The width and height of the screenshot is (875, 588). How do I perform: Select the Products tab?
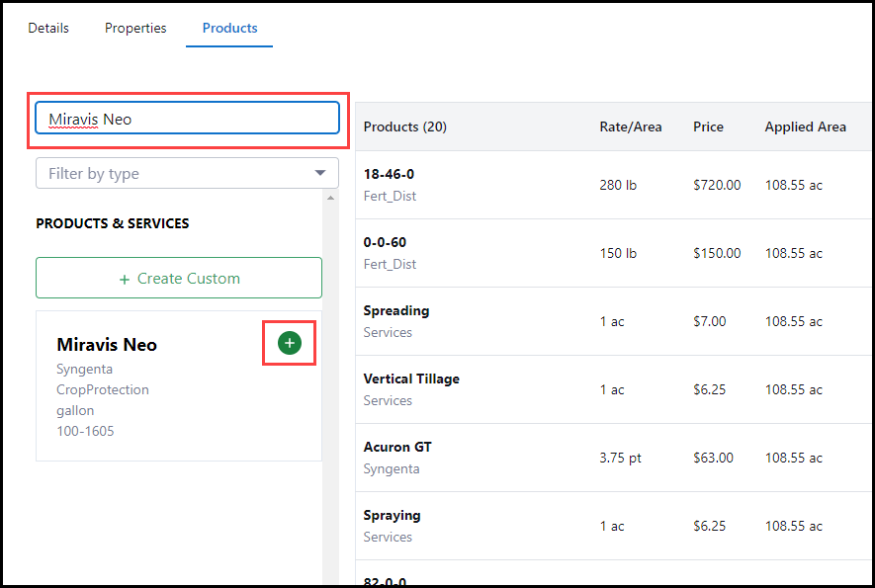tap(229, 28)
